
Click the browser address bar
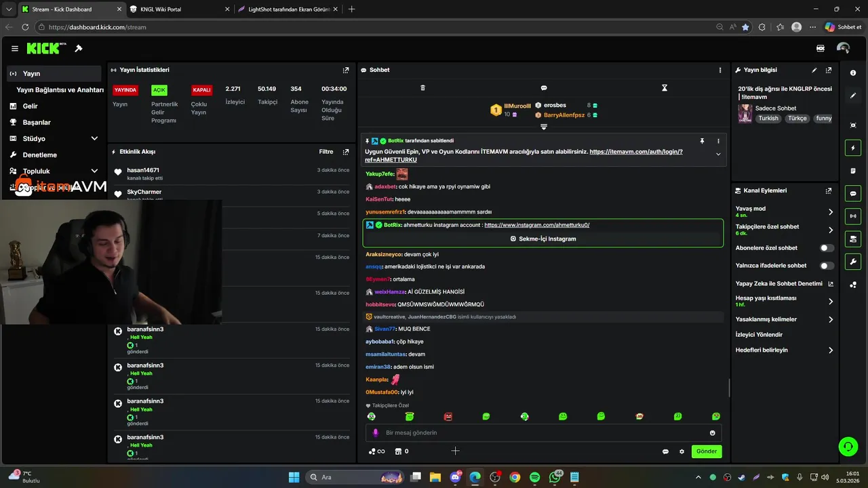click(380, 27)
